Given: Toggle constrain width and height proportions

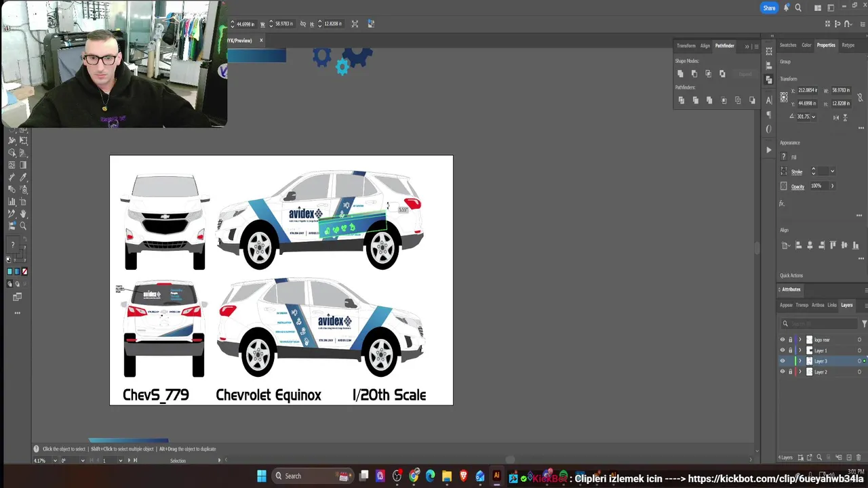Looking at the screenshot, I should [x=861, y=98].
